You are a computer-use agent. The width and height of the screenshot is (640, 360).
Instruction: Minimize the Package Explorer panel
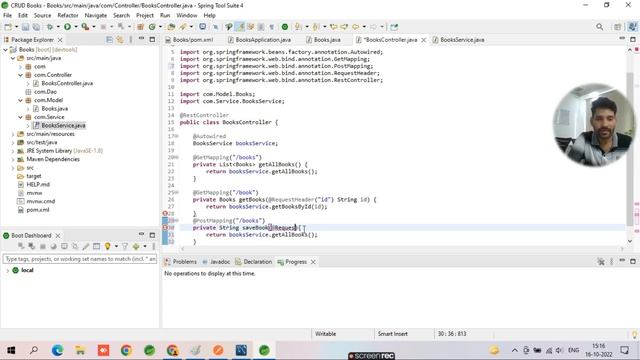click(x=141, y=39)
